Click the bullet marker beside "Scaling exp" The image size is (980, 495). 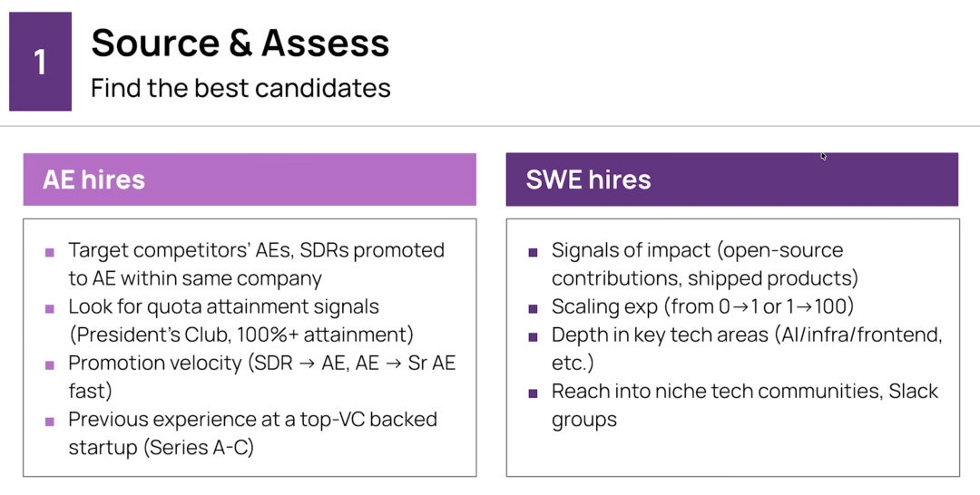[534, 308]
